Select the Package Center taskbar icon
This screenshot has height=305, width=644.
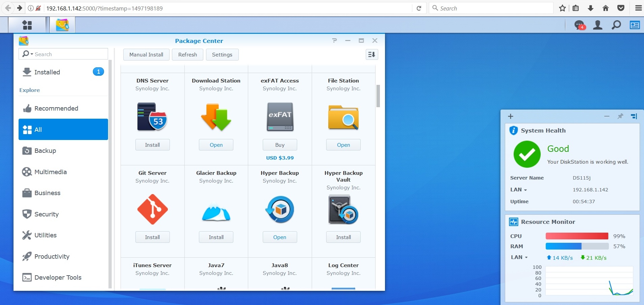click(x=62, y=25)
